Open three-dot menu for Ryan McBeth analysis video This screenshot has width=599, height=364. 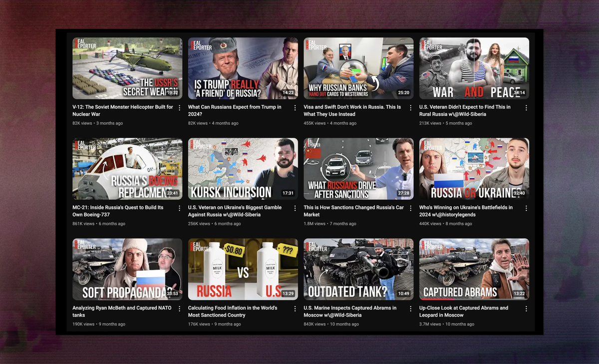[x=179, y=309]
